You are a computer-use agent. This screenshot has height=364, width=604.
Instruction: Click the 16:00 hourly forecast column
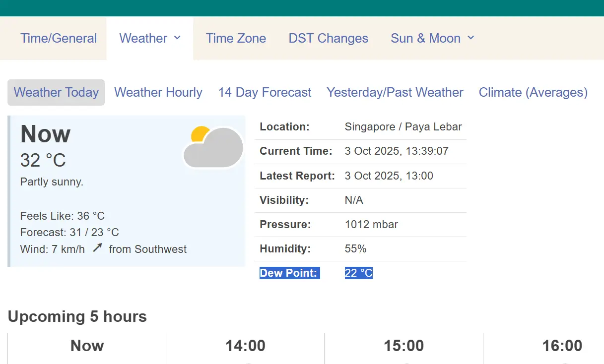pyautogui.click(x=562, y=346)
